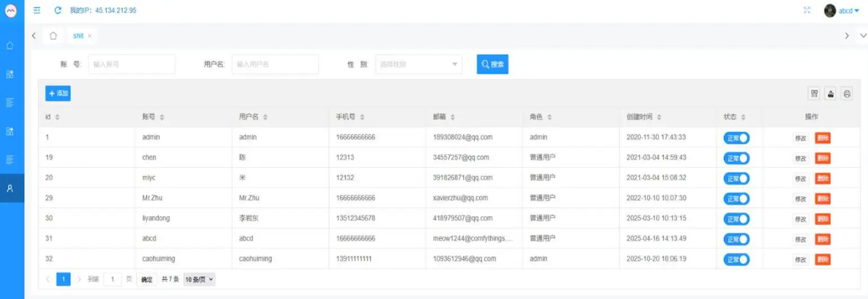Open the gender selection dropdown
Viewport: 868px width, 299px height.
click(x=419, y=64)
